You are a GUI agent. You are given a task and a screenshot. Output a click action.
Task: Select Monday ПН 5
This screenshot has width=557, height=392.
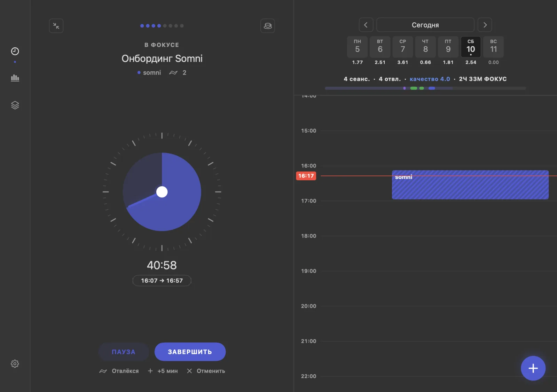point(358,47)
